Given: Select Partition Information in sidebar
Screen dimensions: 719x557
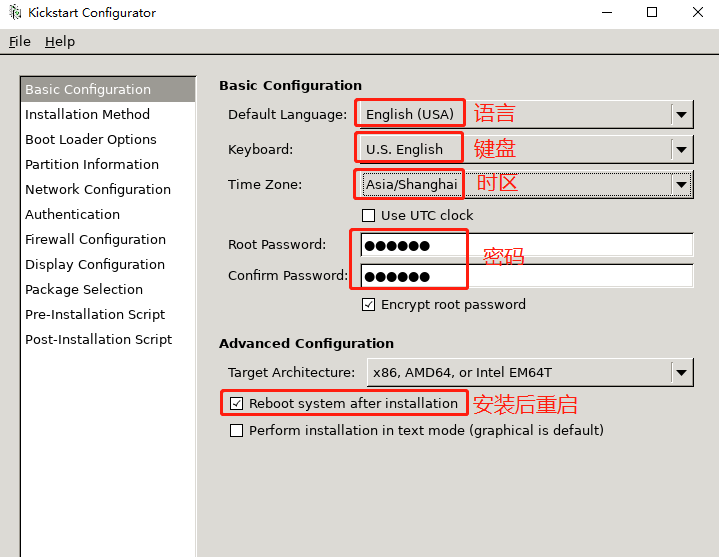Looking at the screenshot, I should [108, 164].
